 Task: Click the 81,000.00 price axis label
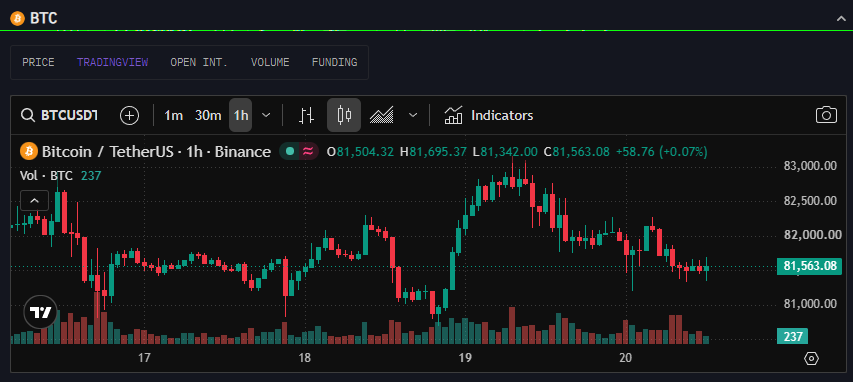pos(810,304)
